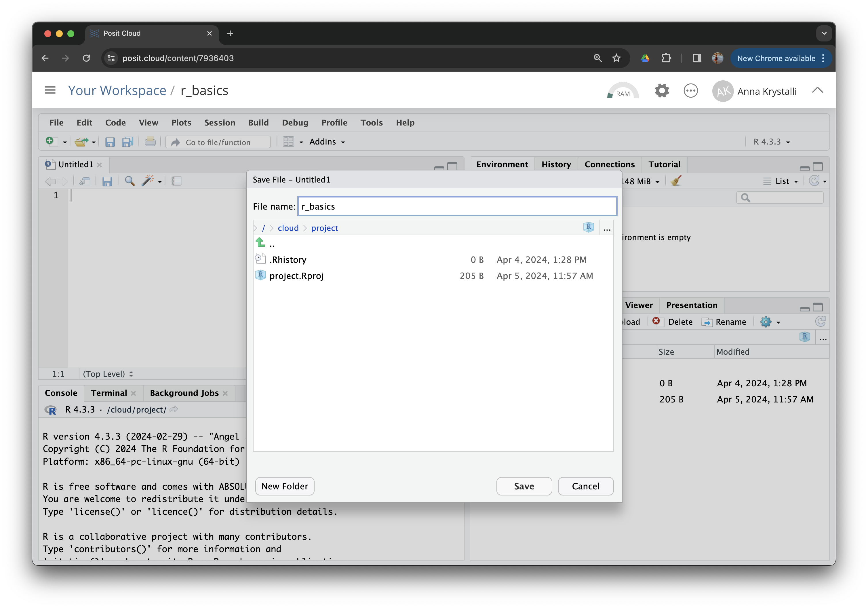Viewport: 868px width, 608px height.
Task: Click the New Folder button
Action: 285,486
